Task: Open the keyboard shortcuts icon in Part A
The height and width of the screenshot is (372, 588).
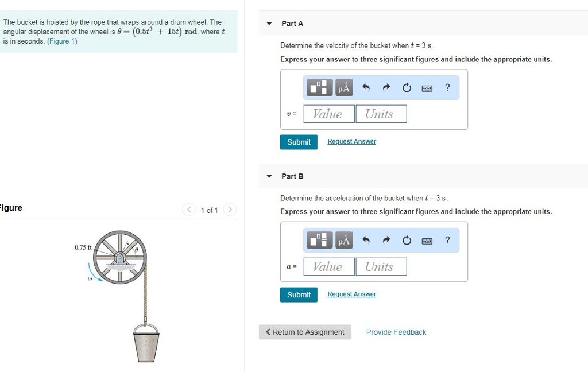Action: click(x=427, y=87)
